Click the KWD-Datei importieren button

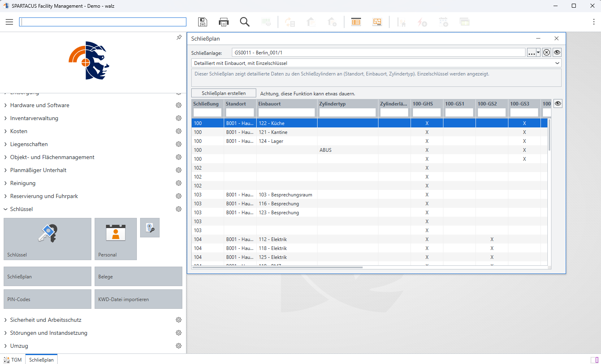138,299
